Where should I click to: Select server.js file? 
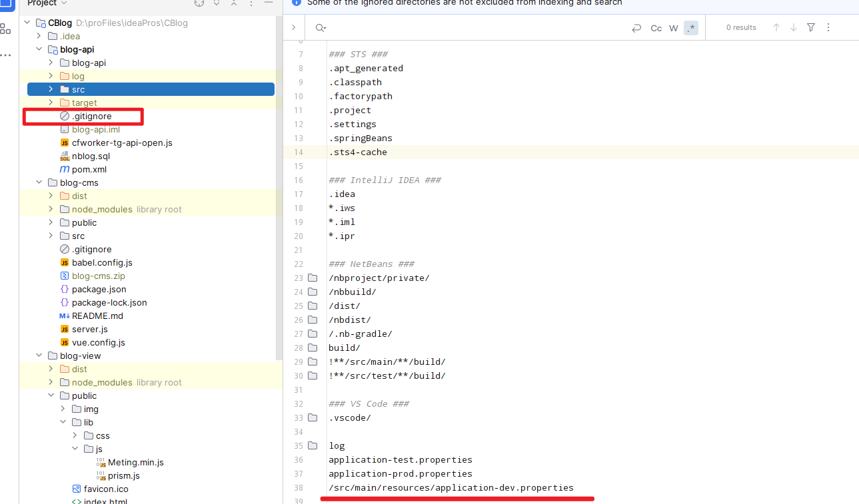90,329
